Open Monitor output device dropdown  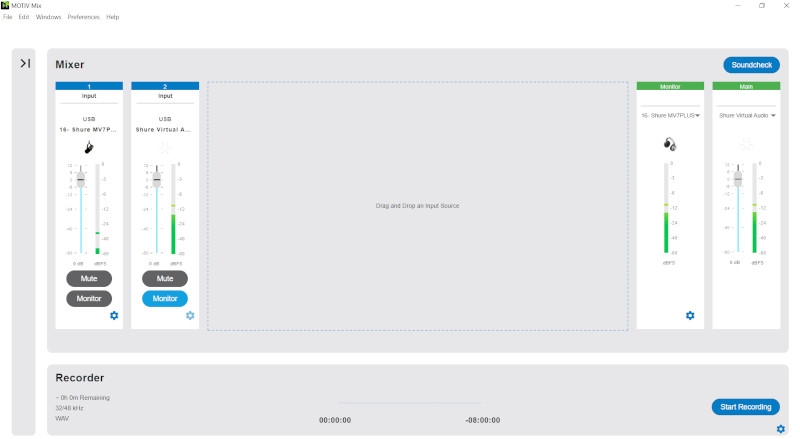[670, 115]
